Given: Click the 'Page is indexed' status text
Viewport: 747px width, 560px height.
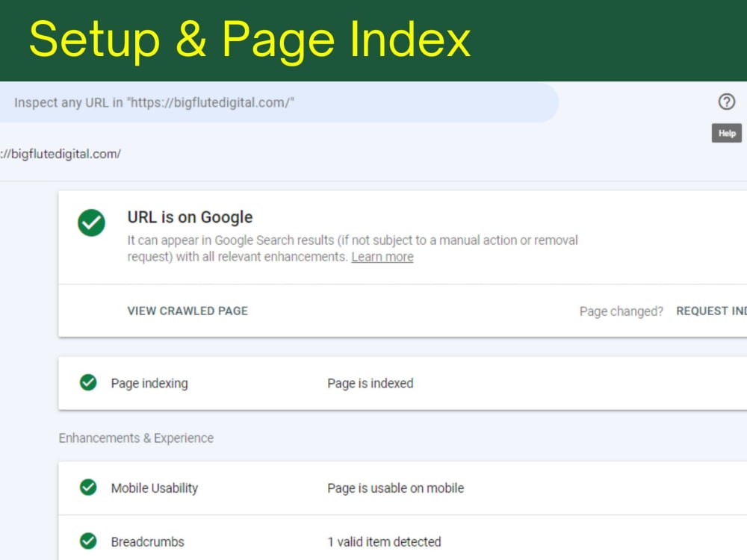Looking at the screenshot, I should coord(371,383).
